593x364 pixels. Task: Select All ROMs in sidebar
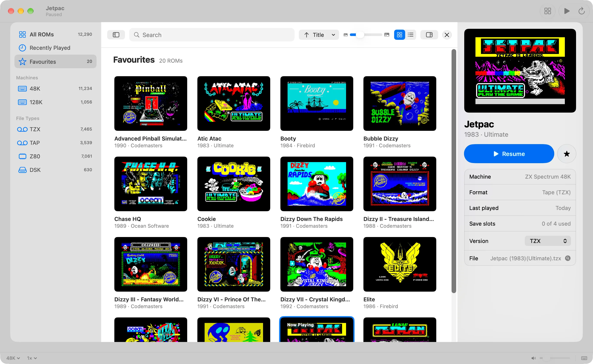pyautogui.click(x=56, y=34)
